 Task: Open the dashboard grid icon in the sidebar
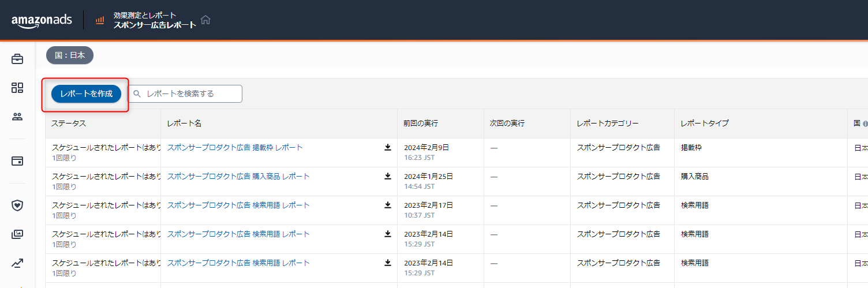point(17,88)
